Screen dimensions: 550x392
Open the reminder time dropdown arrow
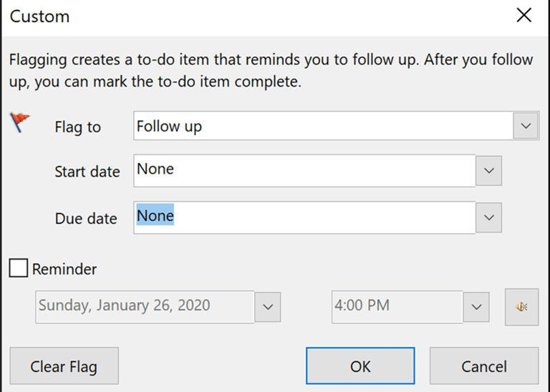pyautogui.click(x=476, y=307)
